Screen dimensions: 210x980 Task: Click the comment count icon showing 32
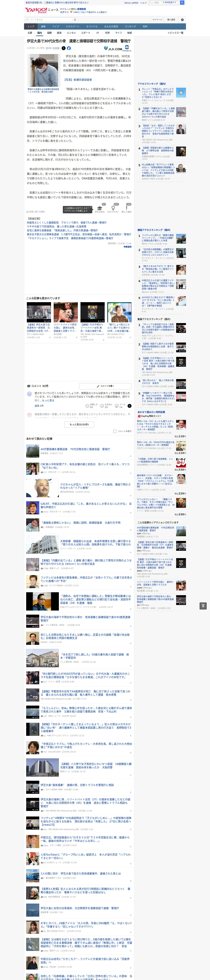tap(48, 48)
